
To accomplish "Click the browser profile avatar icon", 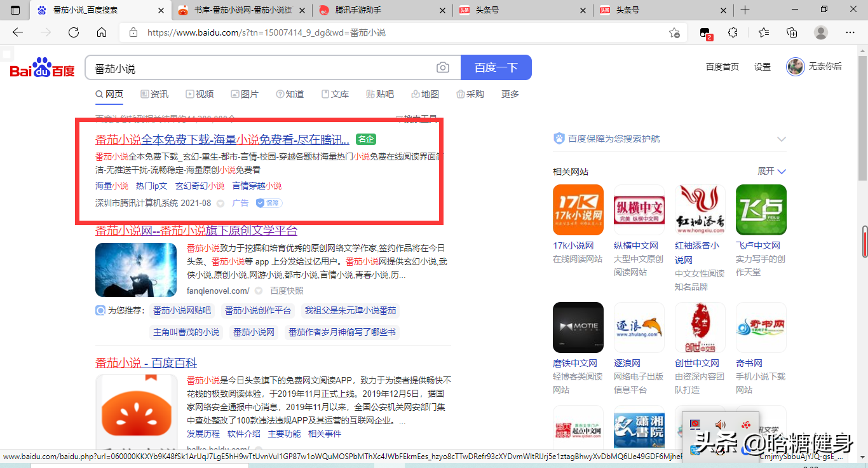I will coord(821,32).
